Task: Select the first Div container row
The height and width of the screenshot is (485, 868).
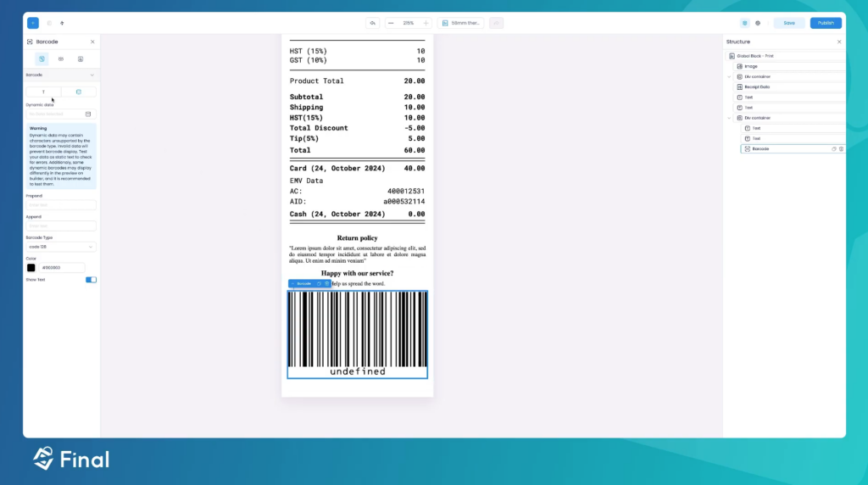Action: [789, 77]
